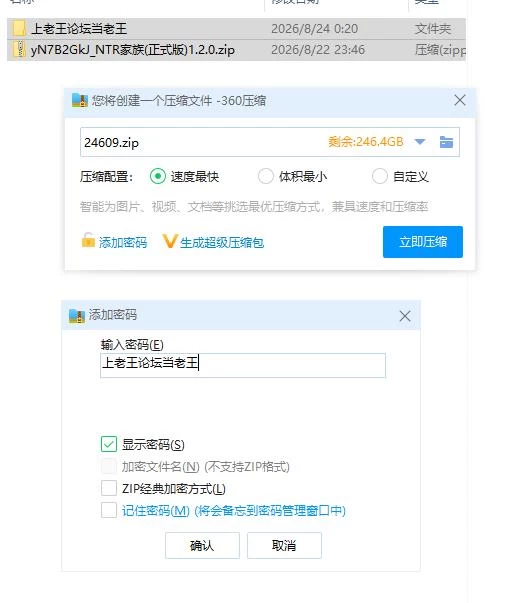The image size is (525, 603).
Task: Click the 输入密码(E) label
Action: coord(132,345)
